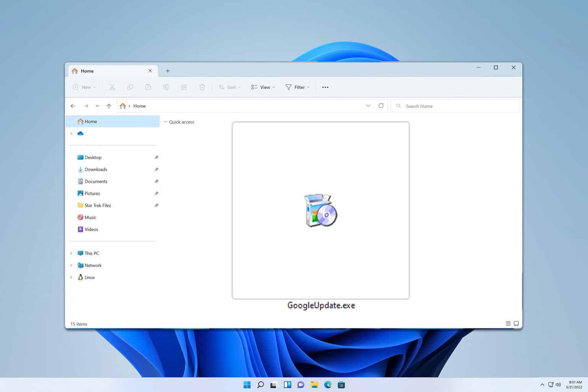The image size is (588, 392).
Task: Click Home in the address bar path
Action: click(x=139, y=106)
